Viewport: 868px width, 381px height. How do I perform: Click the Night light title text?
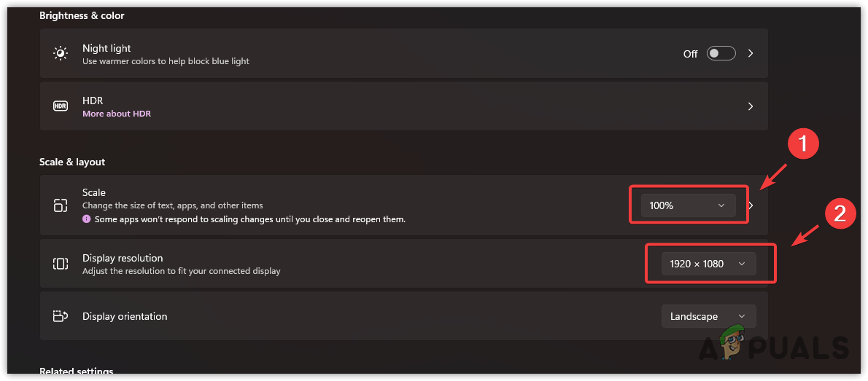pos(106,48)
